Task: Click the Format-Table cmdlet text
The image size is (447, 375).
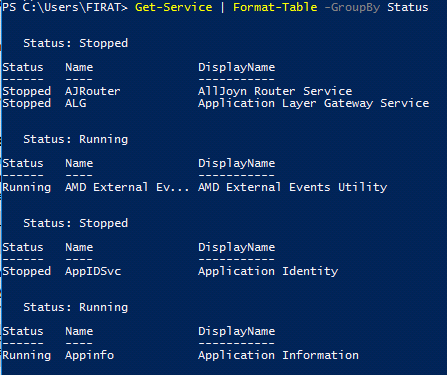Action: 275,7
